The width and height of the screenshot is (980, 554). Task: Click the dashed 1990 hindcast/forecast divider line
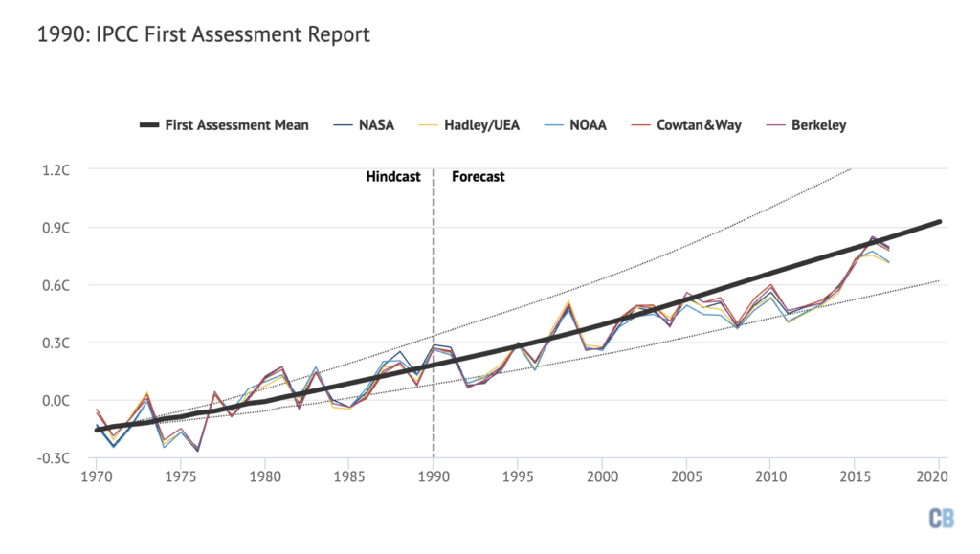434,312
